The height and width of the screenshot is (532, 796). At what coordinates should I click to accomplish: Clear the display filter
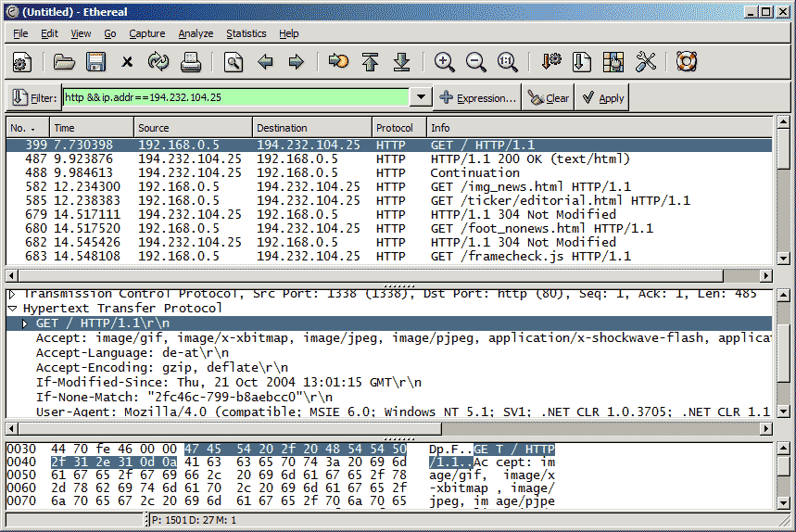[x=549, y=97]
